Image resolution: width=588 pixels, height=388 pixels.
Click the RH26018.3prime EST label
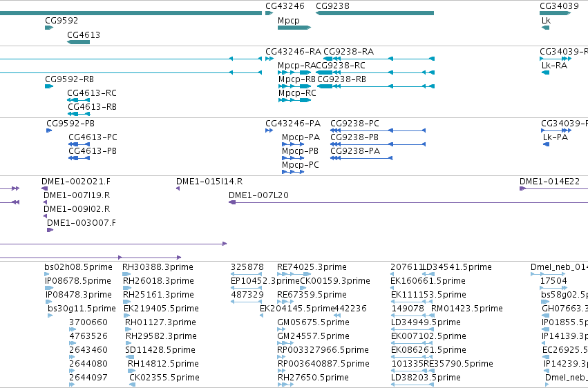(159, 281)
